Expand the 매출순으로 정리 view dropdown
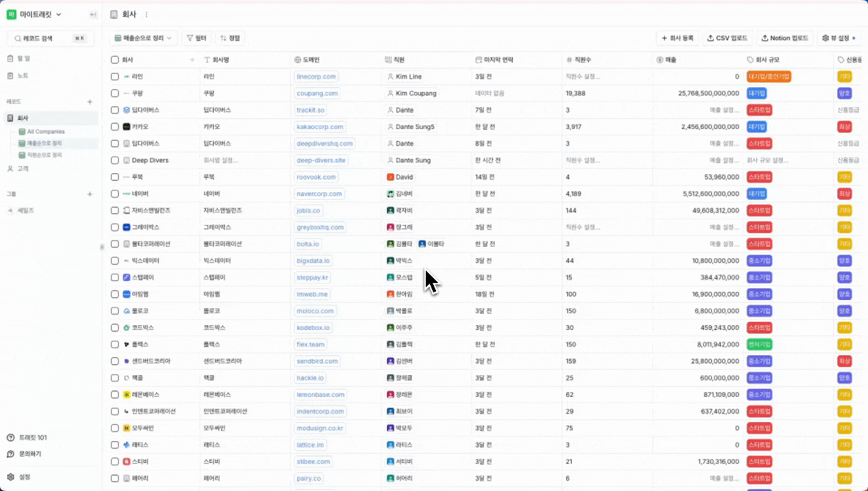The height and width of the screenshot is (491, 868). tap(143, 38)
